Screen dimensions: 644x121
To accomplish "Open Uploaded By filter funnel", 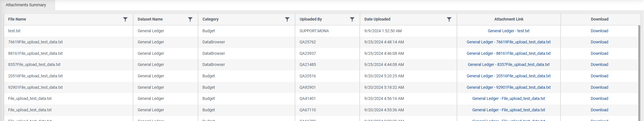I will coord(352,19).
